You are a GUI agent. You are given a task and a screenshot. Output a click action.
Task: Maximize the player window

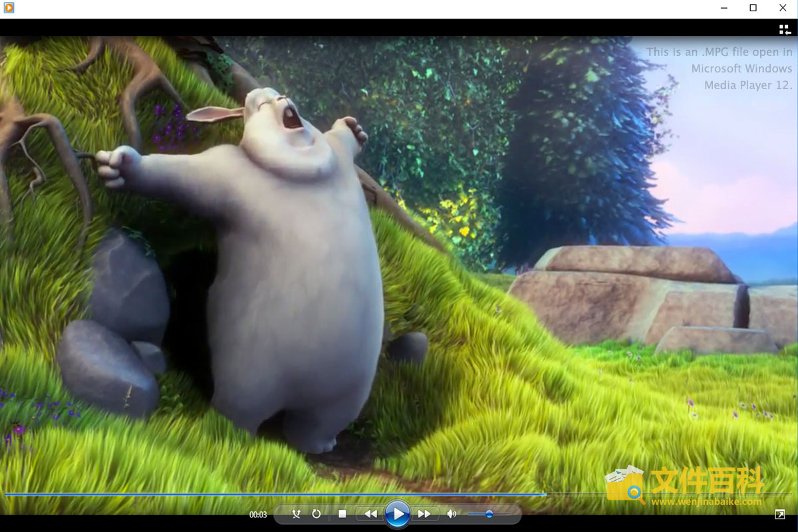(x=753, y=8)
